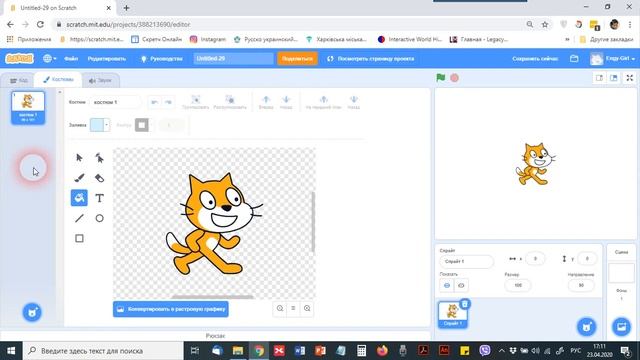
Task: Switch to the Код tab
Action: tap(18, 80)
